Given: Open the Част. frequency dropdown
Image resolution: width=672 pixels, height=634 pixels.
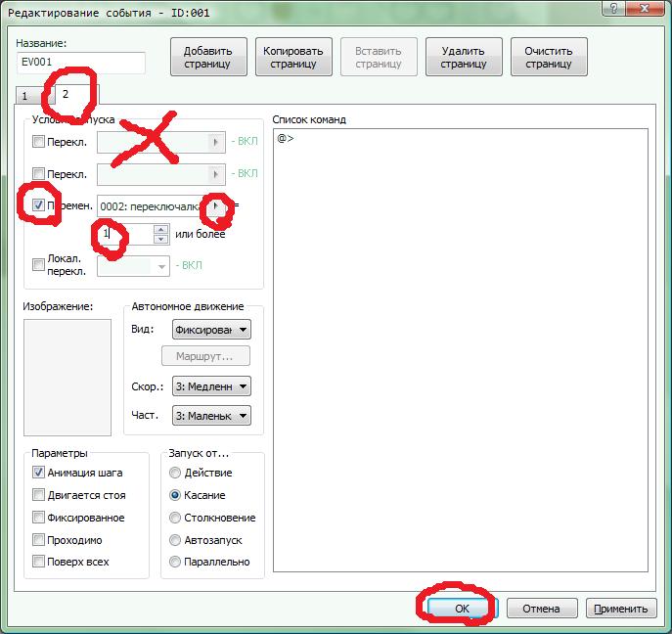Looking at the screenshot, I should click(x=210, y=416).
